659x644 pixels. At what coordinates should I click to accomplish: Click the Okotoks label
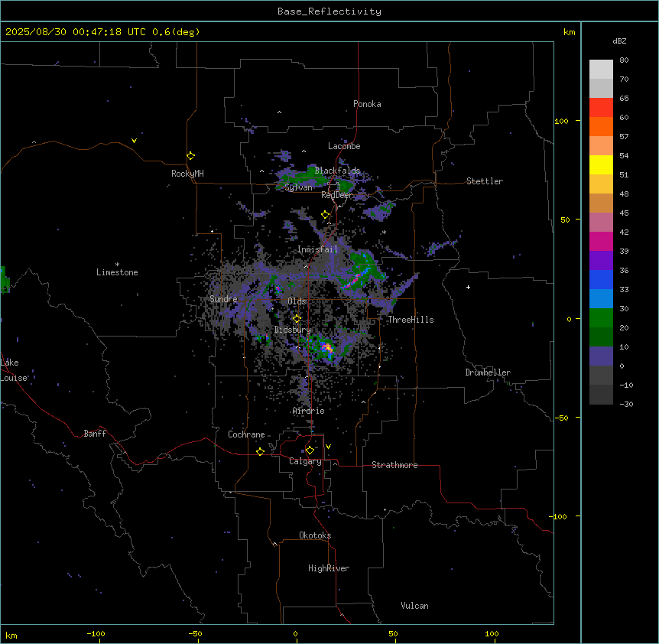(x=315, y=535)
